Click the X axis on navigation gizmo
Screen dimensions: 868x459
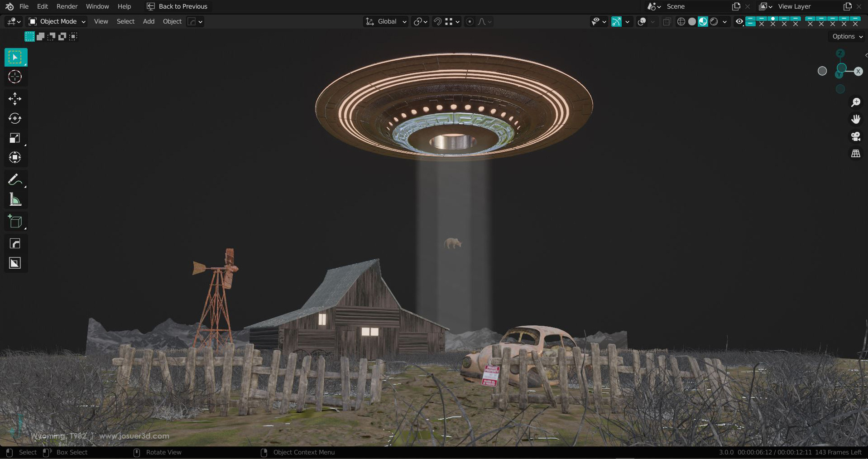coord(858,71)
